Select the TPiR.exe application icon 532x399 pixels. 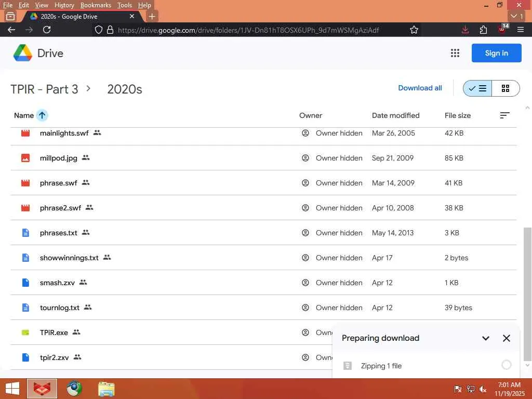tap(25, 332)
